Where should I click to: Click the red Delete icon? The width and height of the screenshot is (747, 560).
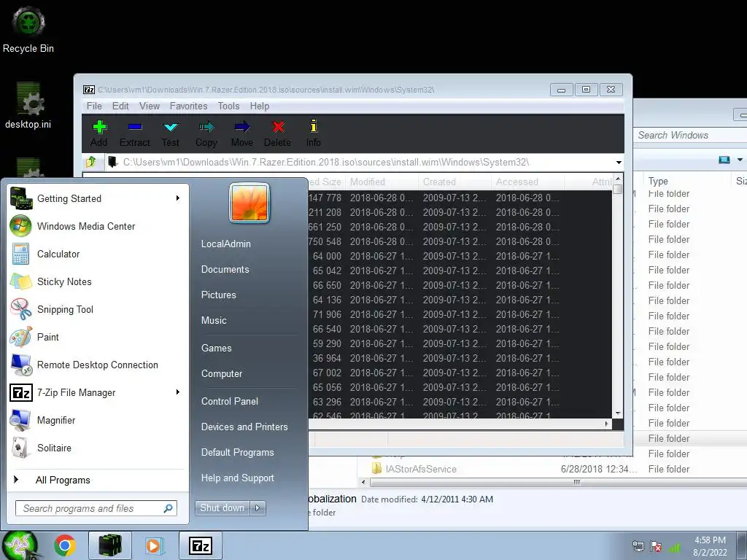point(278,134)
